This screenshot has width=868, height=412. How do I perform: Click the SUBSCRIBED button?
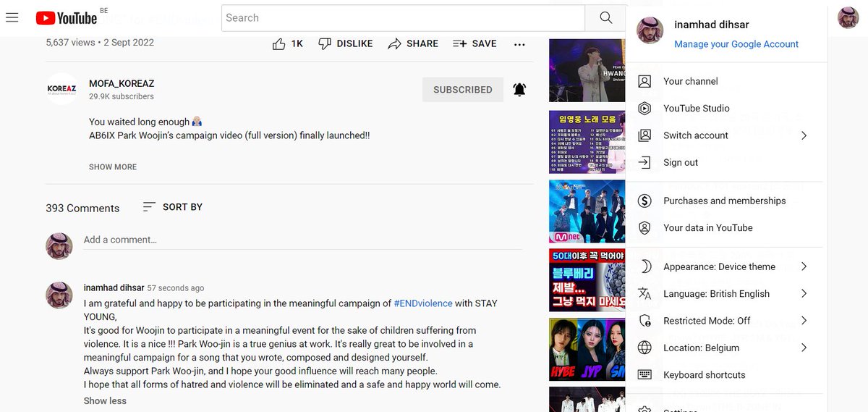coord(463,90)
